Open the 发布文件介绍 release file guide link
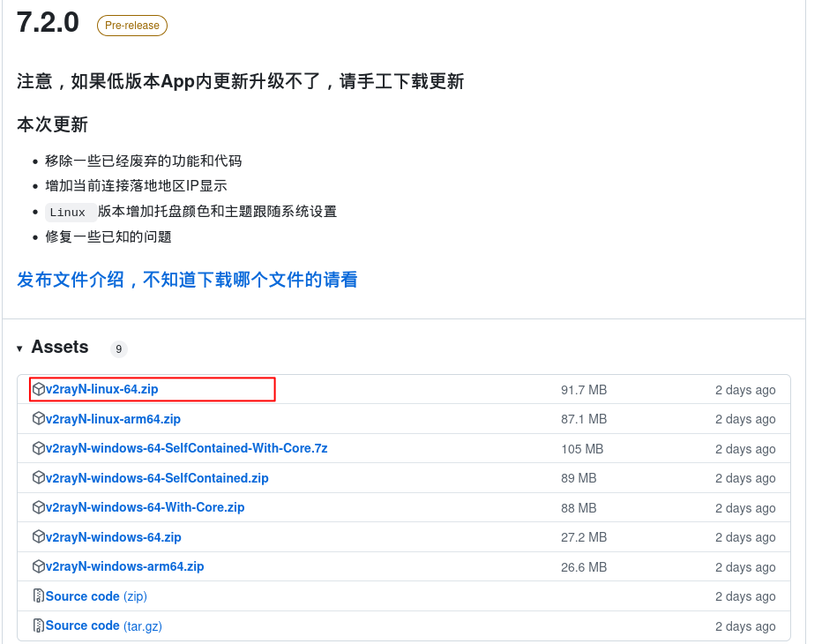 187,280
